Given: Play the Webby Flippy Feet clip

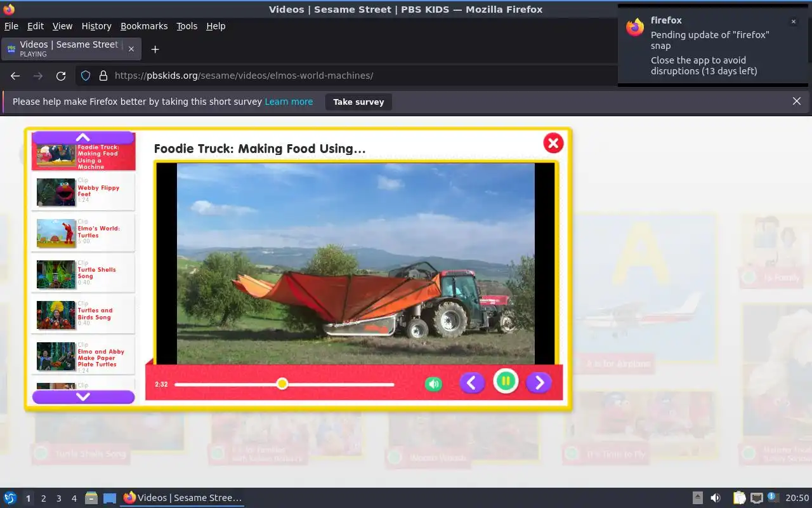Looking at the screenshot, I should [x=84, y=192].
